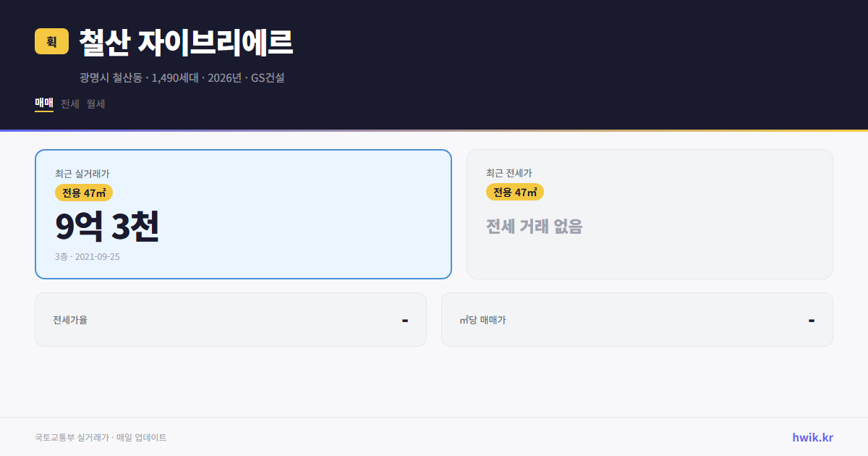Click the dash value in the ㎡당 매매가 card
This screenshot has height=456, width=868.
pyautogui.click(x=813, y=319)
